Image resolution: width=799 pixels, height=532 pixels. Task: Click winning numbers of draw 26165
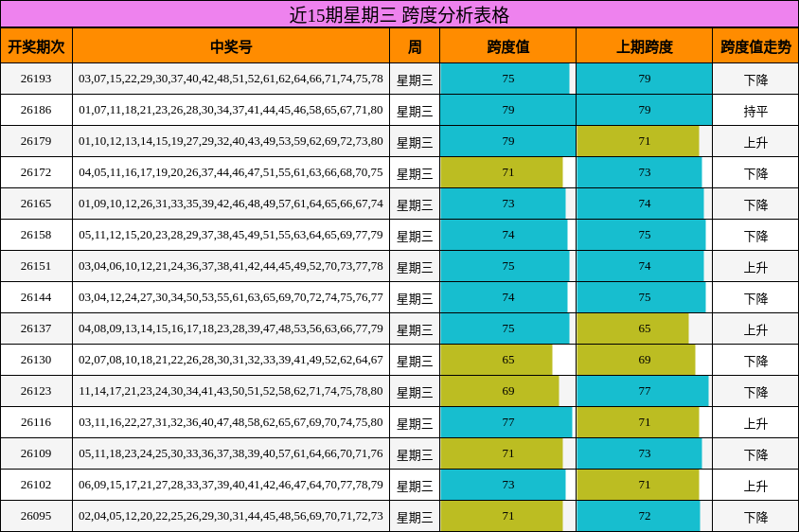click(x=231, y=204)
